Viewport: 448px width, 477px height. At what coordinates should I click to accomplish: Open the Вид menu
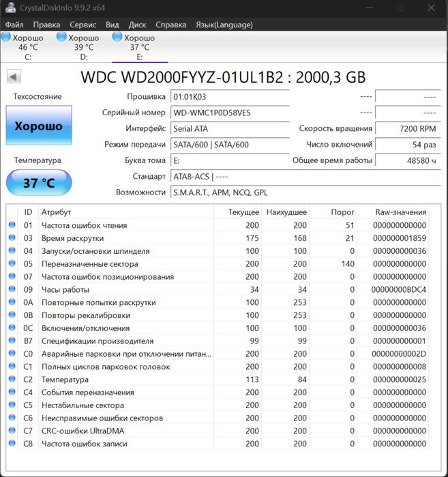pyautogui.click(x=112, y=25)
